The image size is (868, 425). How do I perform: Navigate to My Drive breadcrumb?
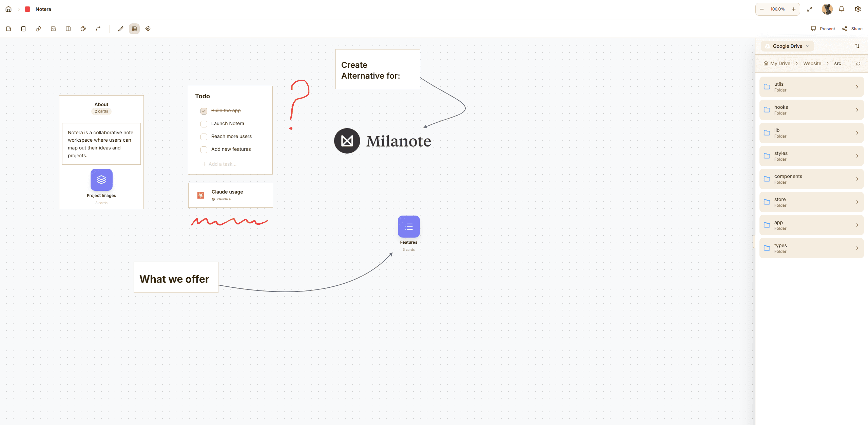click(780, 63)
